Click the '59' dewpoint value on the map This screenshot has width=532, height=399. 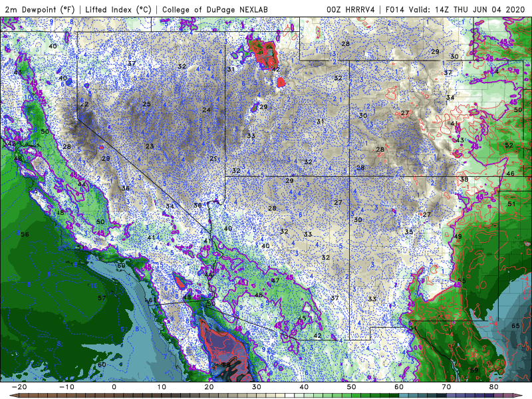tap(474, 370)
